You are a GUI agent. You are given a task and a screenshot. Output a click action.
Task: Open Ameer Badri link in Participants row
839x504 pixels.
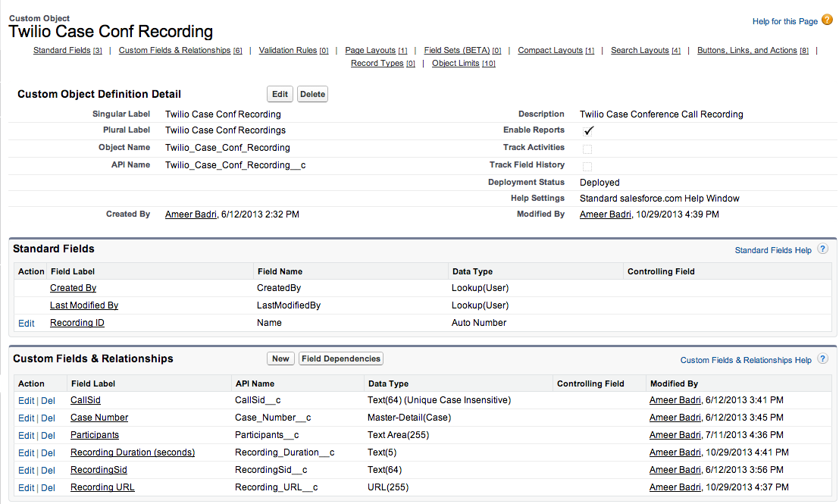pyautogui.click(x=675, y=435)
